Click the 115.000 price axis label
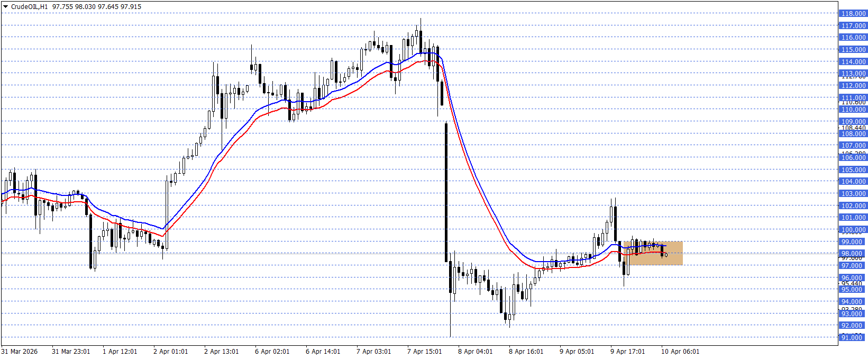The height and width of the screenshot is (358, 868). tap(853, 49)
